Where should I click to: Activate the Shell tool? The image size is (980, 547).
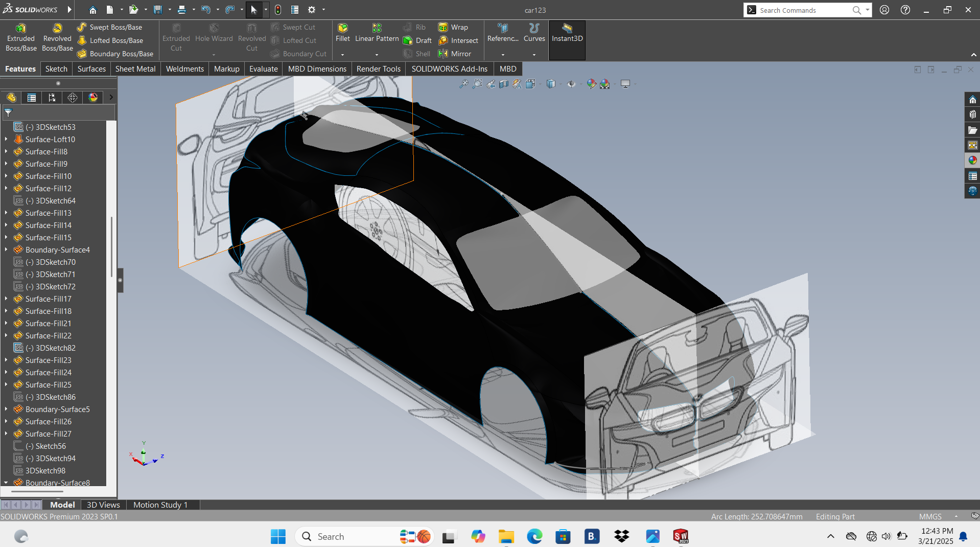tap(416, 53)
